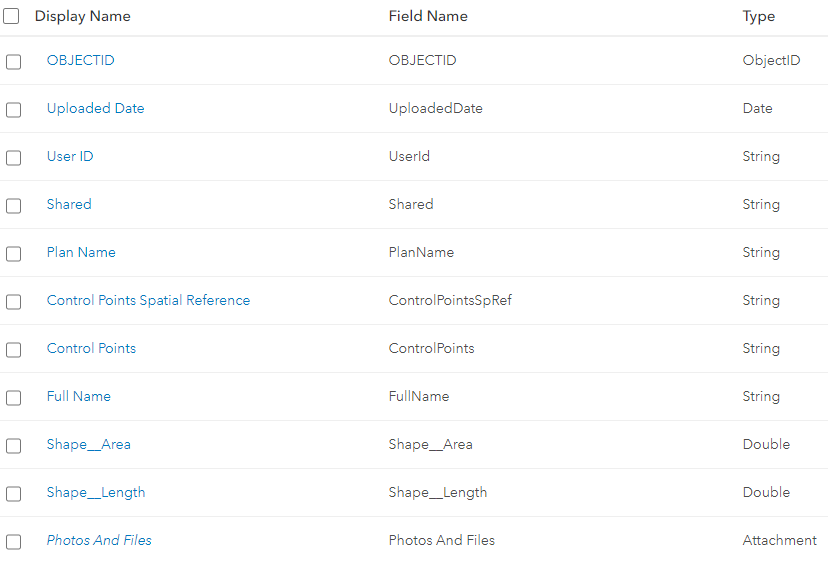Viewport: 828px width, 561px height.
Task: Tick the OBJECTID row checkbox
Action: point(13,62)
